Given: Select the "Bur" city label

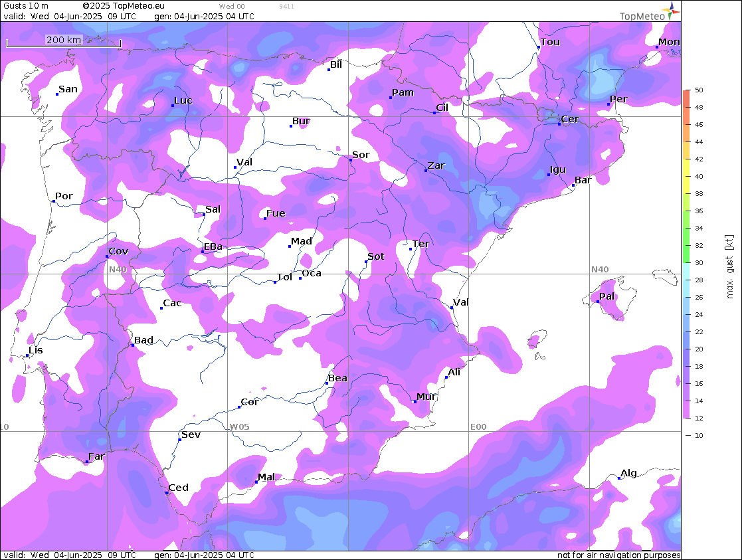Looking at the screenshot, I should (301, 121).
